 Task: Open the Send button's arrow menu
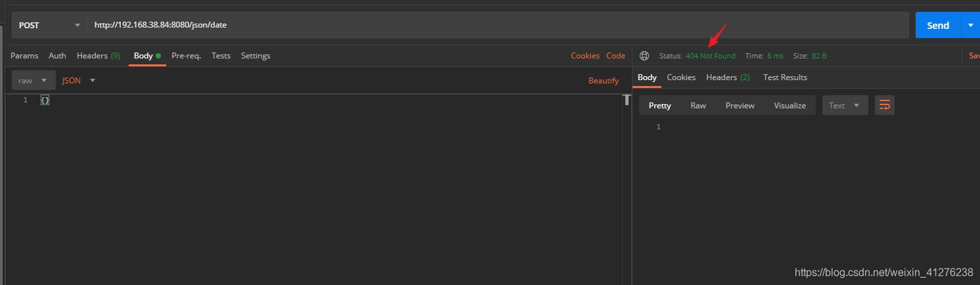tap(970, 25)
